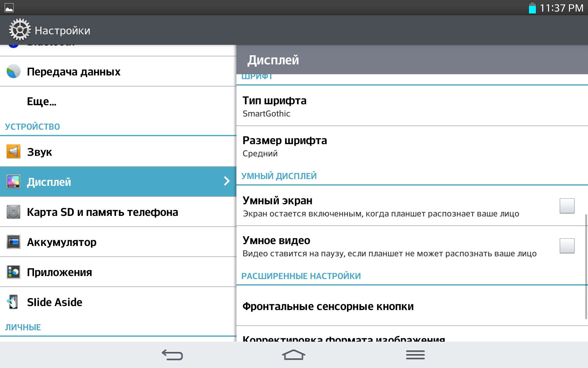Click the Settings gear icon in header

click(x=20, y=30)
